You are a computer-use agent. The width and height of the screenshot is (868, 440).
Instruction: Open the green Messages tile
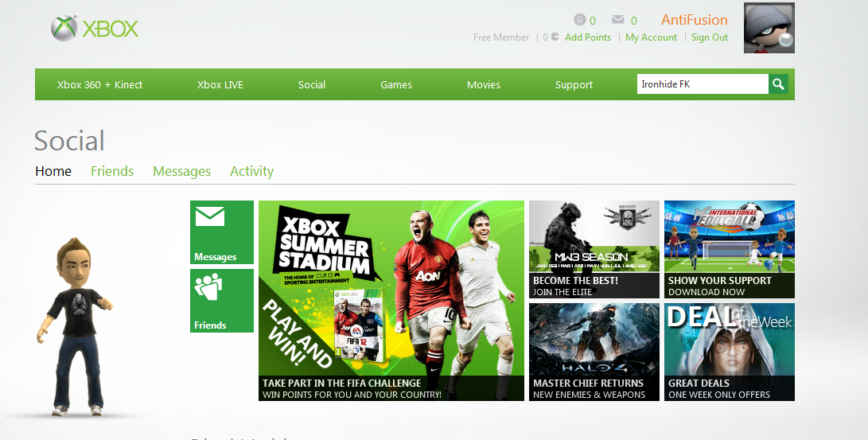pyautogui.click(x=222, y=232)
